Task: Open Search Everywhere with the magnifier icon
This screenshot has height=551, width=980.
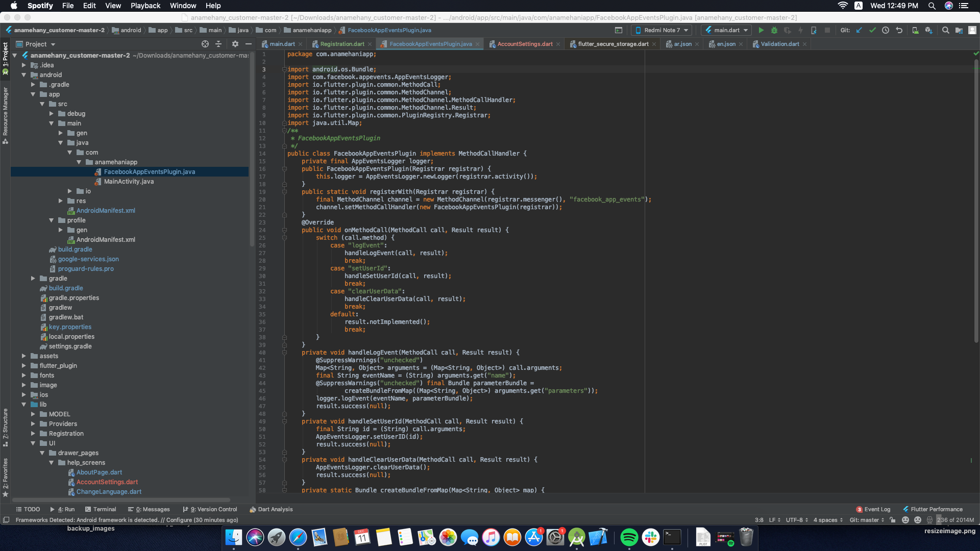Action: (x=946, y=30)
